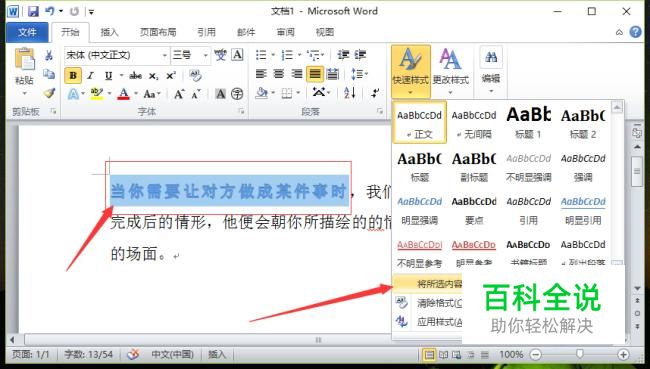Select the 明显引用 style
This screenshot has height=369, width=650.
pos(583,210)
